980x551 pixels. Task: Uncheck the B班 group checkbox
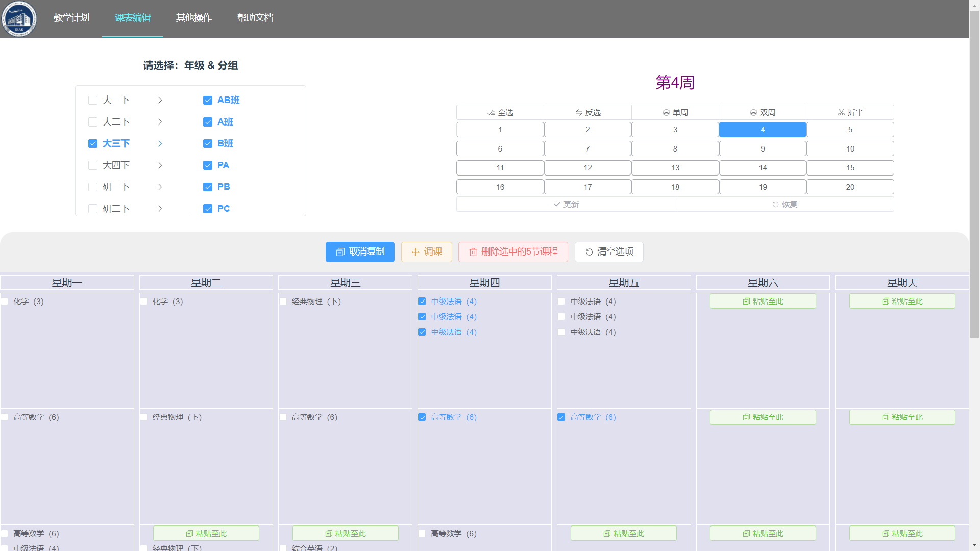coord(208,144)
